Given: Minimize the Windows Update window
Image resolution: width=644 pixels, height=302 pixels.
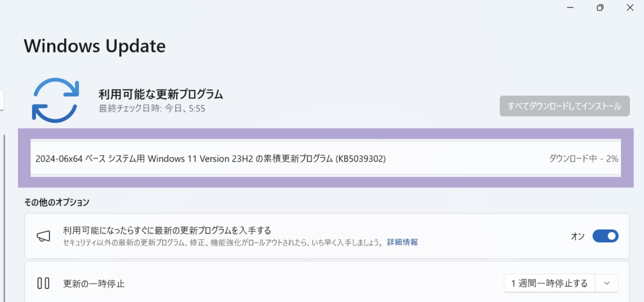Looking at the screenshot, I should pyautogui.click(x=570, y=8).
